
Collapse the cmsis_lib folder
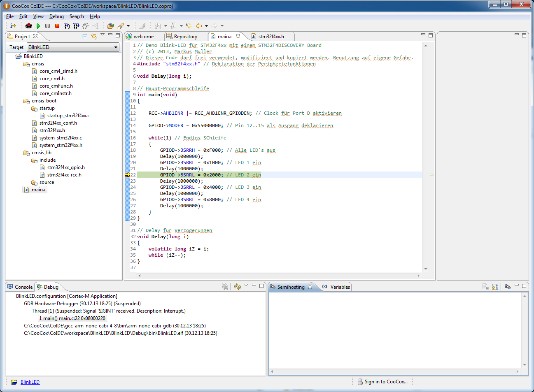(42, 153)
